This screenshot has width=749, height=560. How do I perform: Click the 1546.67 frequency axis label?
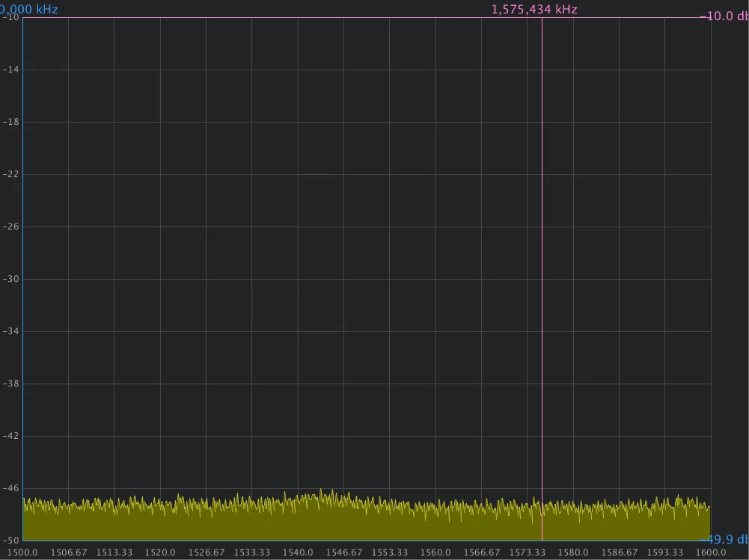pos(344,553)
